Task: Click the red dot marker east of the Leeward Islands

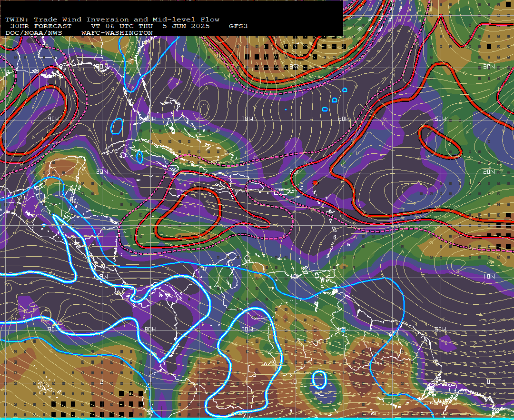Action: (315, 183)
